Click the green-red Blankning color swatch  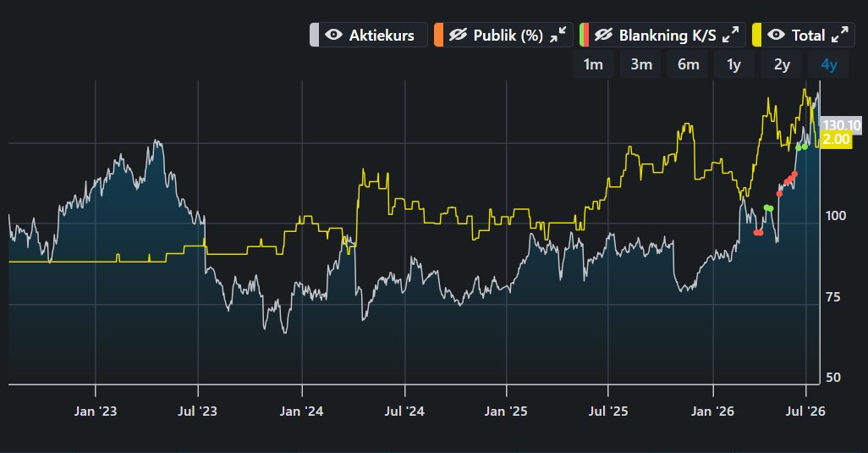[584, 35]
